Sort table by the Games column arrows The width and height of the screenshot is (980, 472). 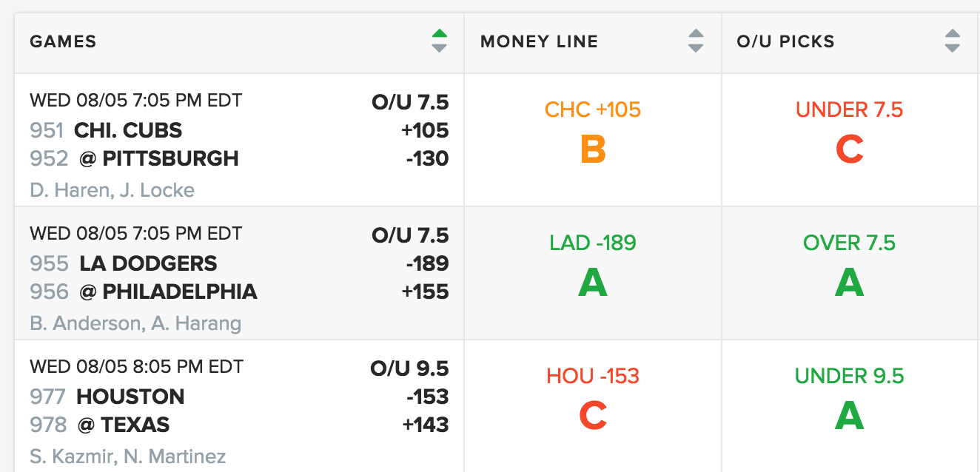tap(439, 41)
